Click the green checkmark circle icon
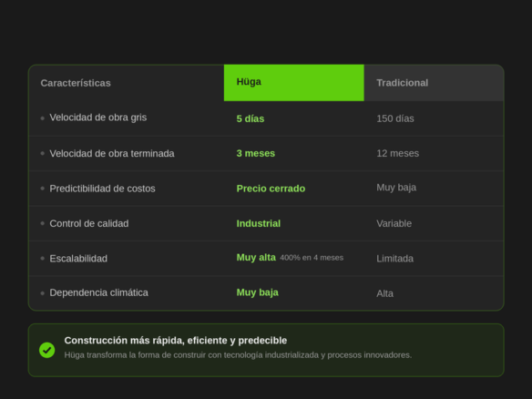This screenshot has height=399, width=532. coord(46,350)
